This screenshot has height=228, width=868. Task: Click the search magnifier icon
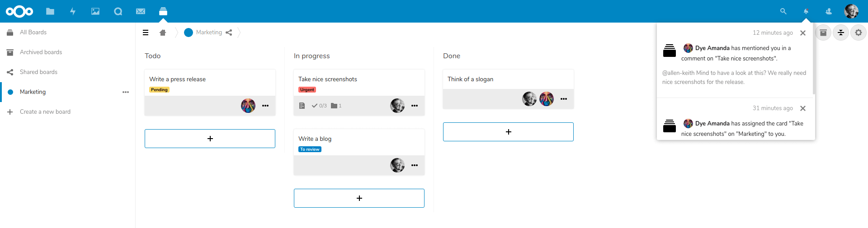[783, 11]
